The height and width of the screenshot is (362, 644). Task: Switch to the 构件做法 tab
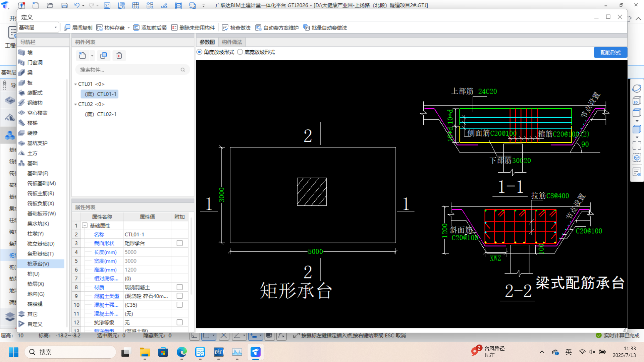pyautogui.click(x=232, y=42)
